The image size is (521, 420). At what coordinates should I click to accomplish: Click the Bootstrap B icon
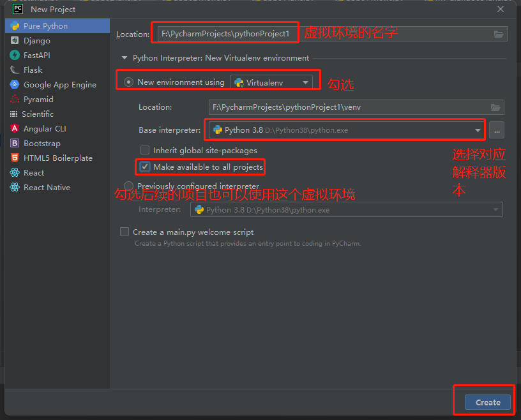tap(15, 143)
